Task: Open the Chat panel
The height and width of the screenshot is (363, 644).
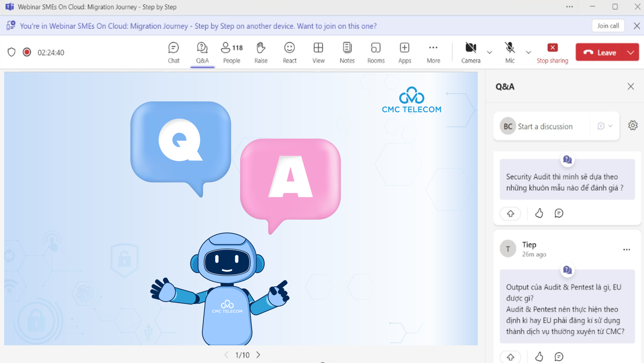Action: (x=173, y=52)
